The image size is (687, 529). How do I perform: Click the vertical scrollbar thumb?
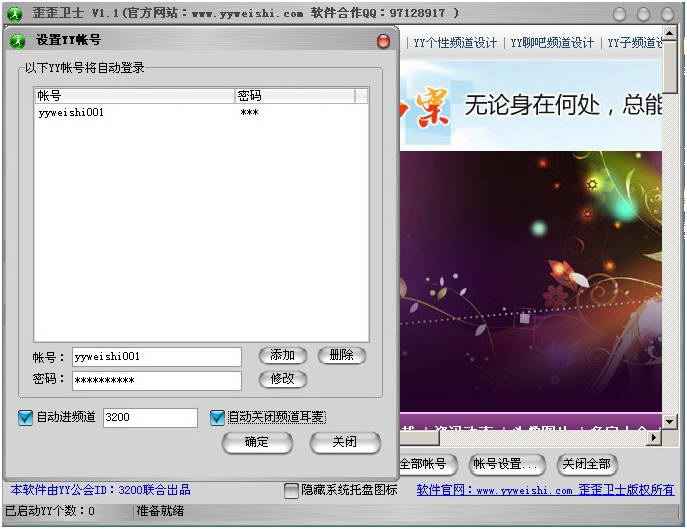tap(669, 66)
